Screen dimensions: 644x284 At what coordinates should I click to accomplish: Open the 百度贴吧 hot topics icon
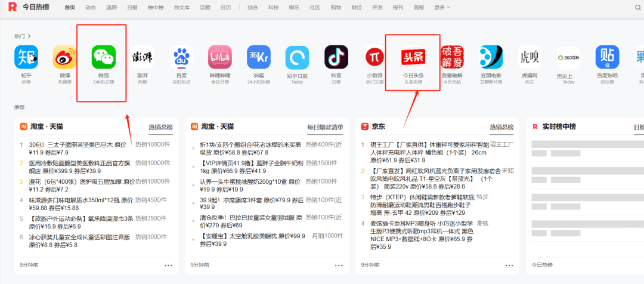[x=608, y=57]
